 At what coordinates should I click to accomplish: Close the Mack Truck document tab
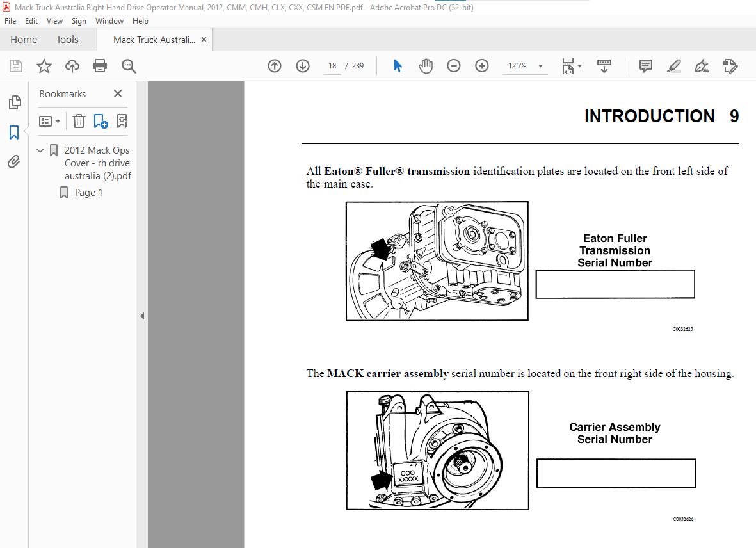(204, 40)
